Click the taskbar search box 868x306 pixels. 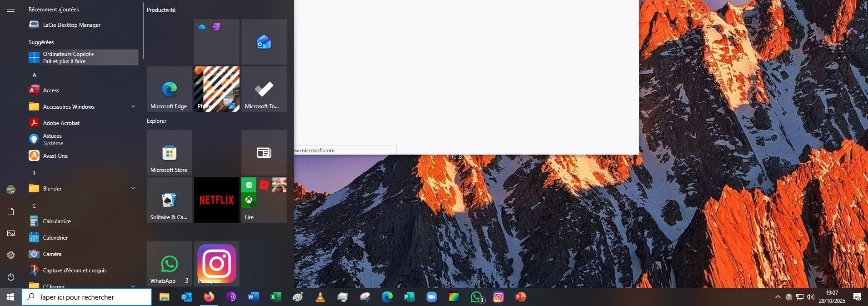coord(87,297)
